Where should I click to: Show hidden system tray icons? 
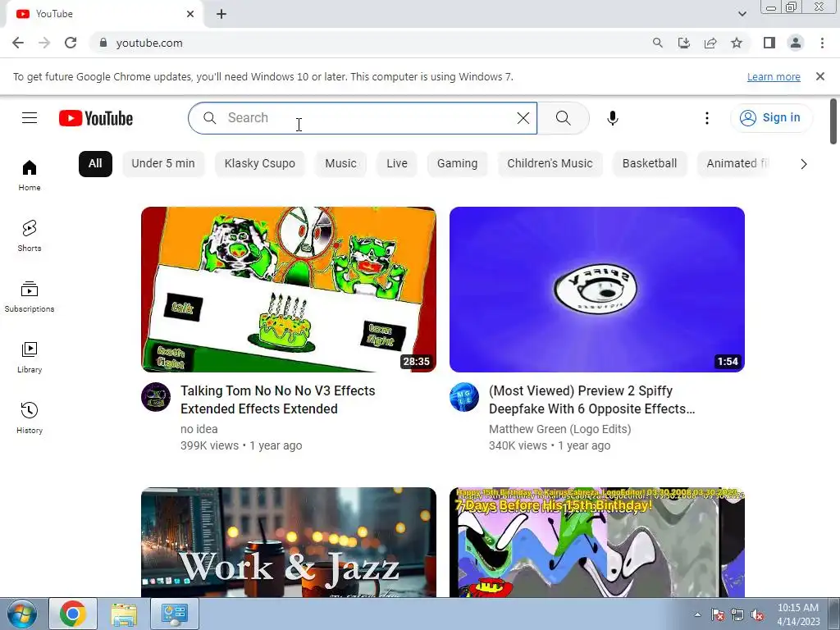point(697,614)
